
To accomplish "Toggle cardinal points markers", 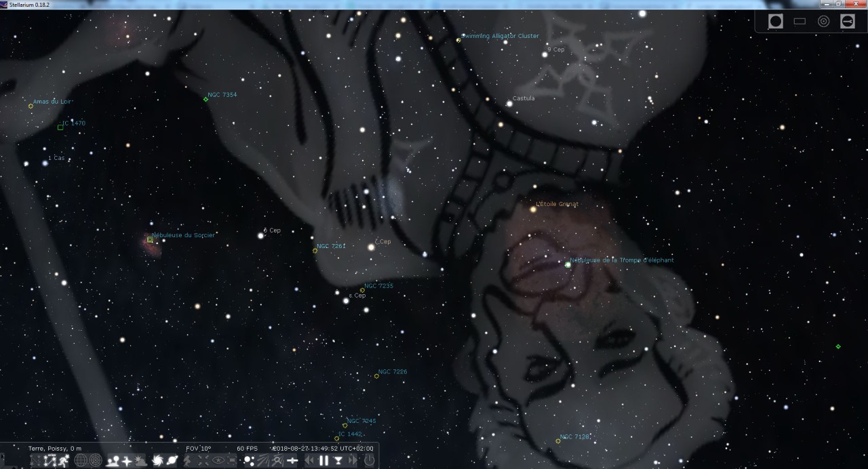I will coord(127,461).
